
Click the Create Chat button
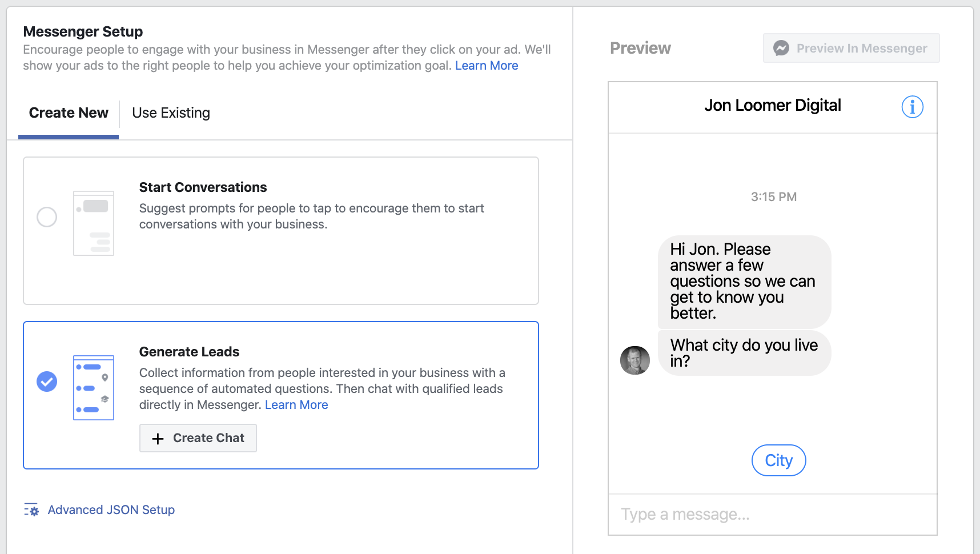[198, 438]
